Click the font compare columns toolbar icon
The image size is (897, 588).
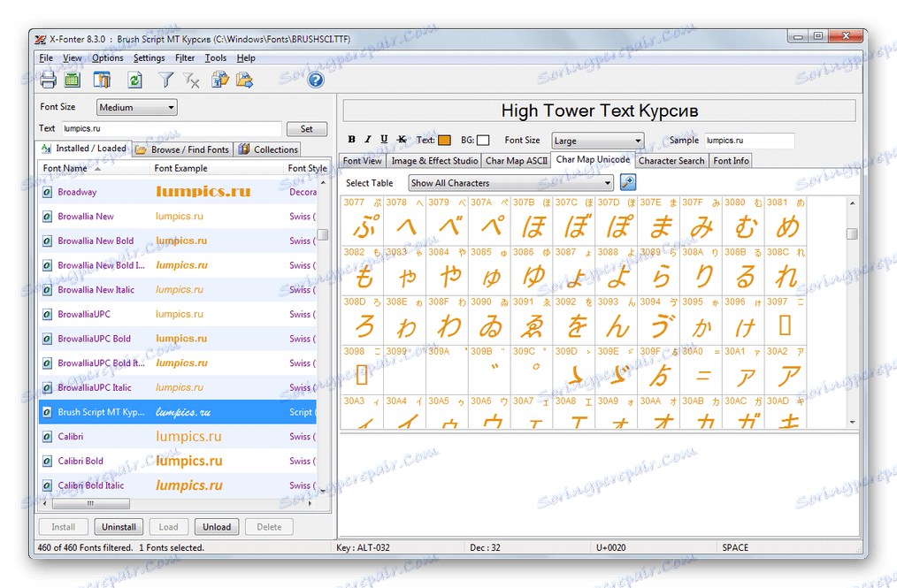coord(103,80)
